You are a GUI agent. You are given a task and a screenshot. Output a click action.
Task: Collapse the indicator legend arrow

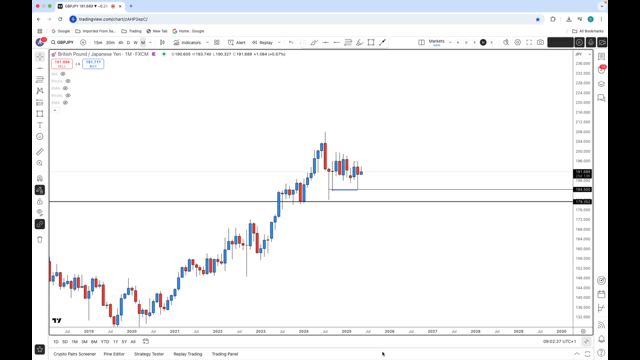(x=55, y=110)
